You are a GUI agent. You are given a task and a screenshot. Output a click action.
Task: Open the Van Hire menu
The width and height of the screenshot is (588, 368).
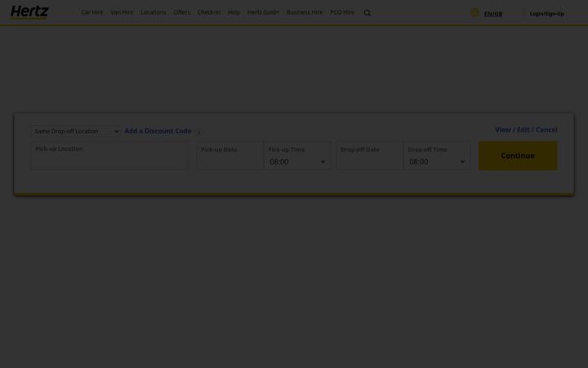point(122,12)
